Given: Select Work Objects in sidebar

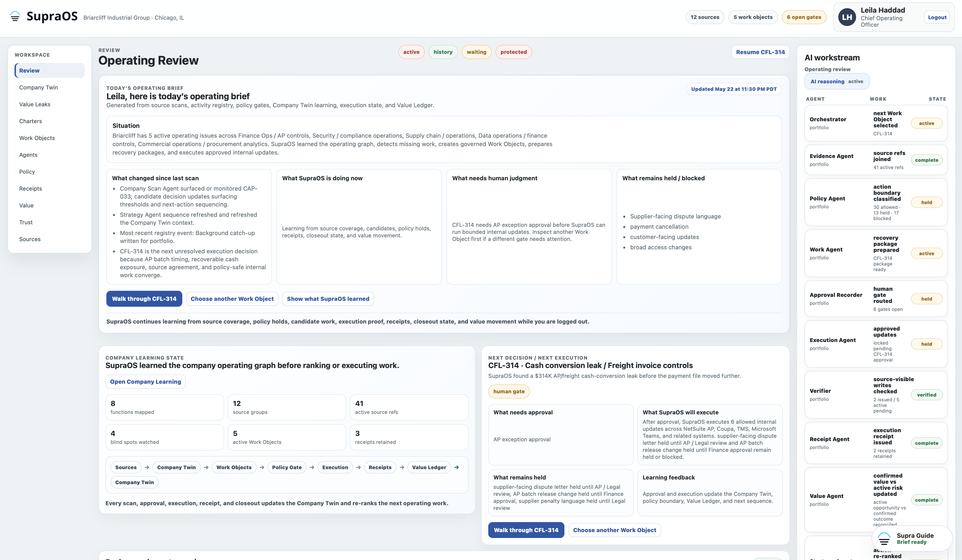Looking at the screenshot, I should [50, 138].
